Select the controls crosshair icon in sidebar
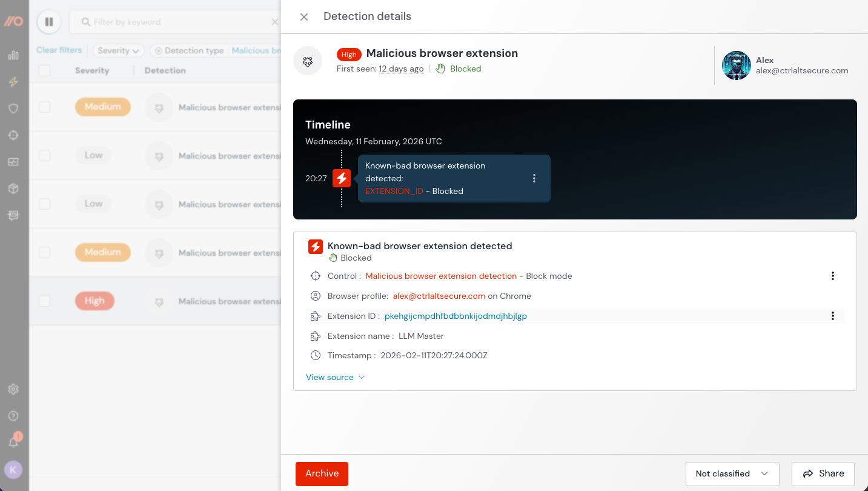This screenshot has width=868, height=491. pos(13,135)
